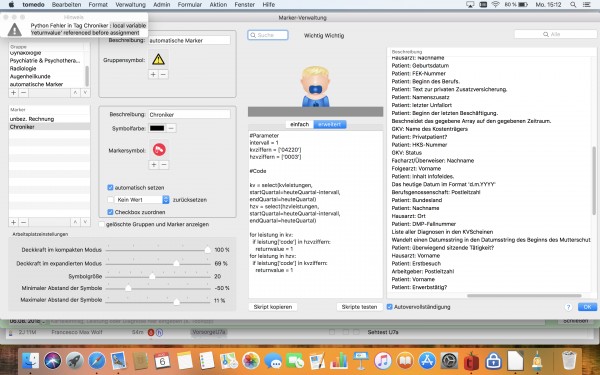Open App Store in the dock
600x375 pixels.
click(x=427, y=360)
